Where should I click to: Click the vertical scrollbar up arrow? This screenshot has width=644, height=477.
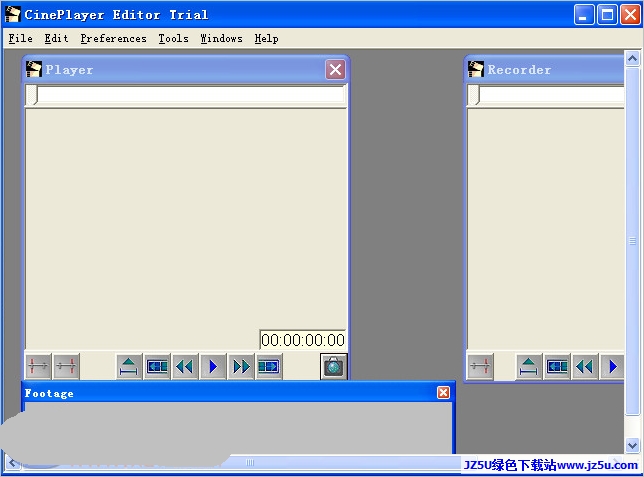(632, 59)
